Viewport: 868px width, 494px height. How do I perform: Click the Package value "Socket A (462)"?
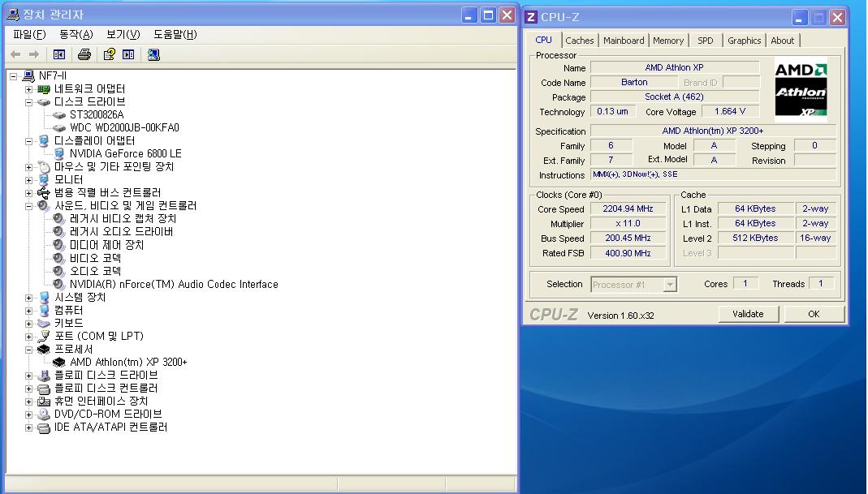click(x=674, y=97)
